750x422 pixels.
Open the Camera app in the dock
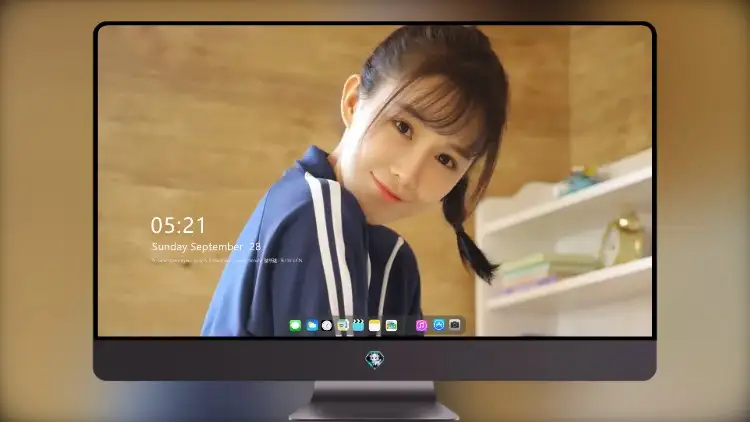[455, 325]
